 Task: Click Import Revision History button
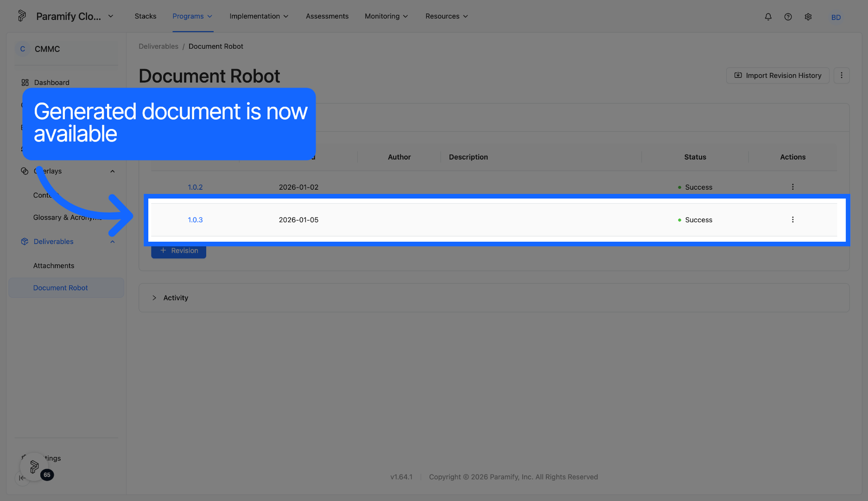pyautogui.click(x=778, y=76)
